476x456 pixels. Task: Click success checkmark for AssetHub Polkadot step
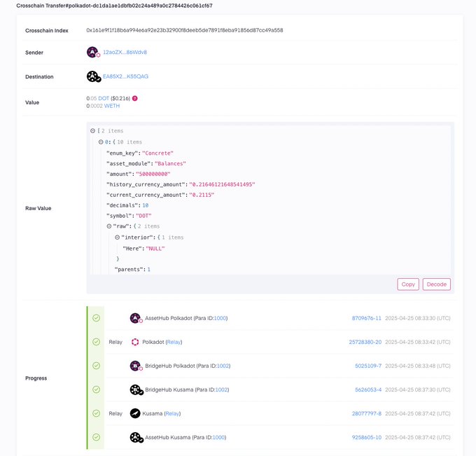coord(96,318)
